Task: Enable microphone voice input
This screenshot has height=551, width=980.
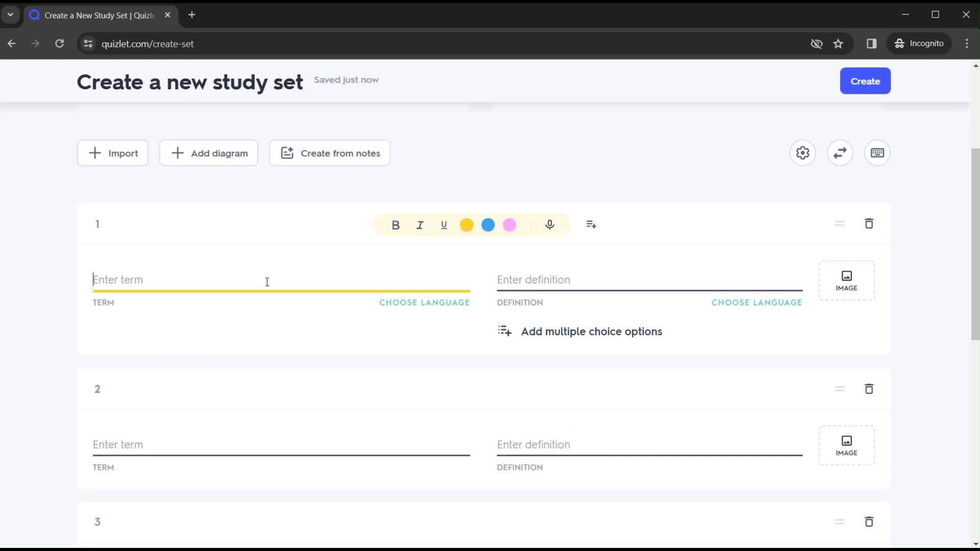Action: [550, 224]
